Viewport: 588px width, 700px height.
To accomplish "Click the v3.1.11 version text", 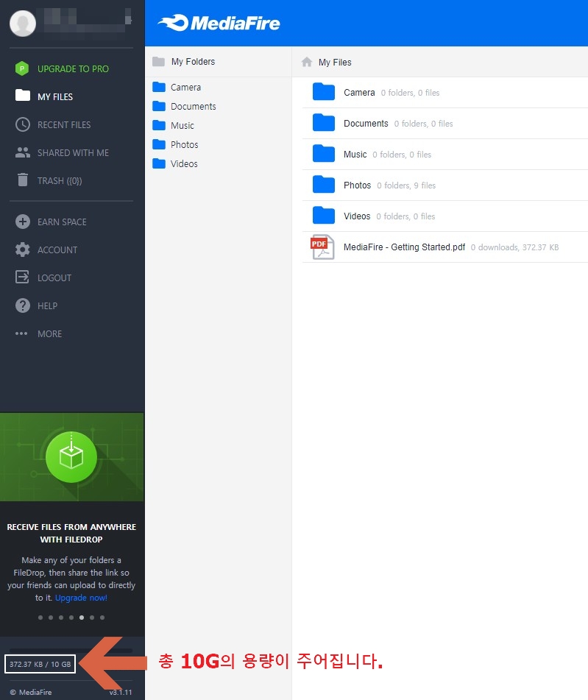I will [x=121, y=692].
